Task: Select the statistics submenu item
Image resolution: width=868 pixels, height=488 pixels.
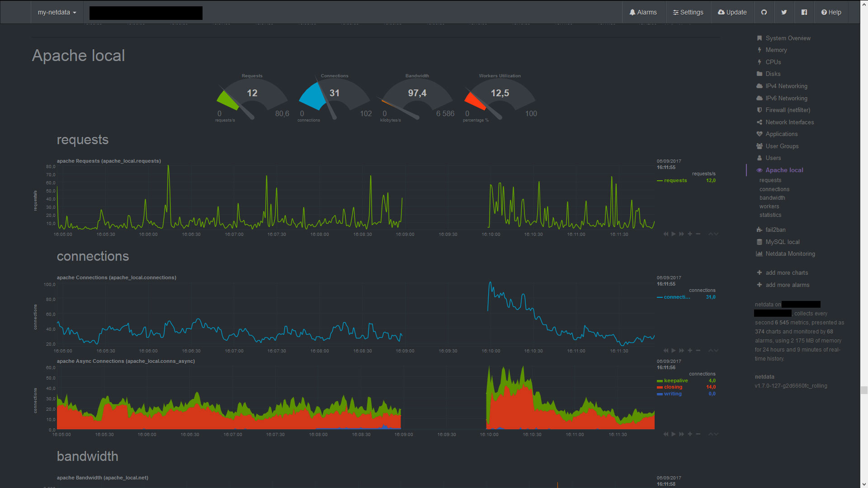Action: [x=770, y=215]
